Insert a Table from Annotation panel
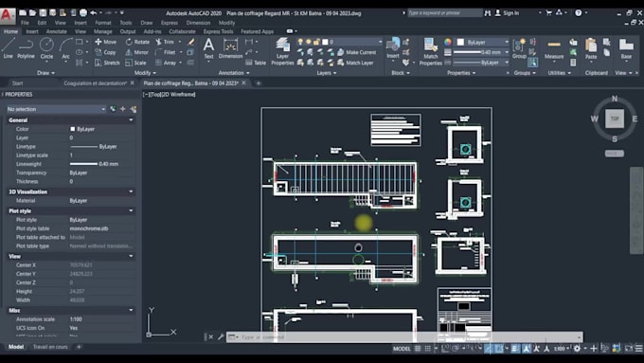Viewport: 644px width, 363px height. pos(256,63)
